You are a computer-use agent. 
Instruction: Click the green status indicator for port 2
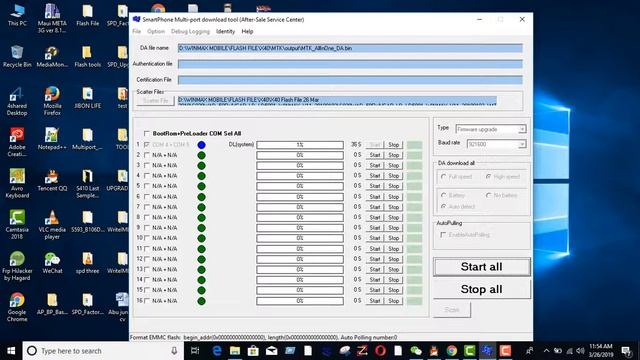(201, 155)
